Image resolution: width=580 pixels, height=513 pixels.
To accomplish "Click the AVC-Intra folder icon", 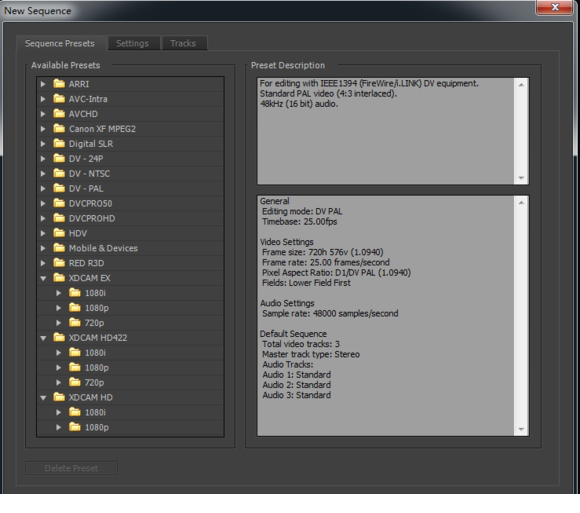I will coord(59,98).
